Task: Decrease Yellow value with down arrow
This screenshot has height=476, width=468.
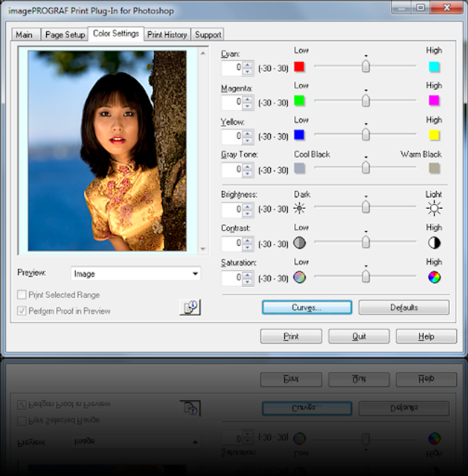Action: [248, 141]
